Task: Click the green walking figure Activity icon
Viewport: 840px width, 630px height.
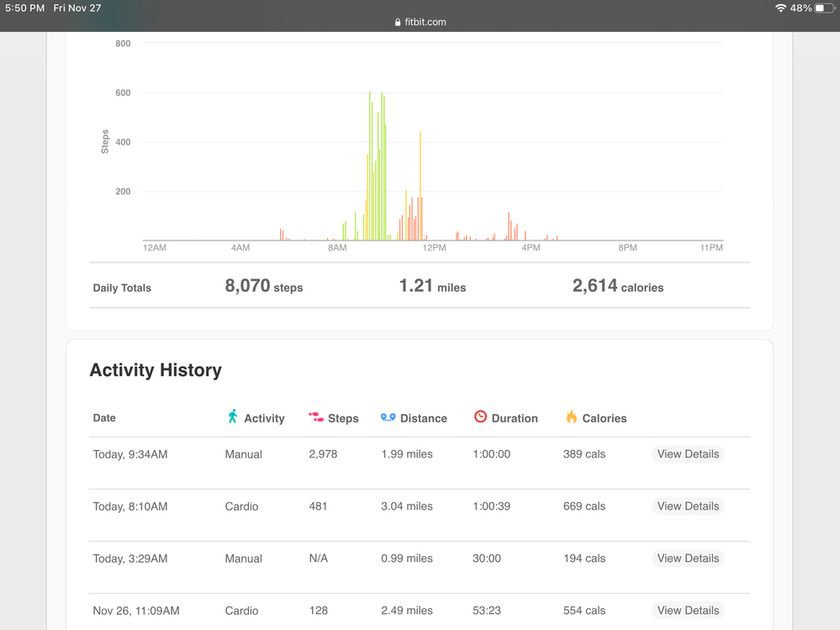Action: 233,416
